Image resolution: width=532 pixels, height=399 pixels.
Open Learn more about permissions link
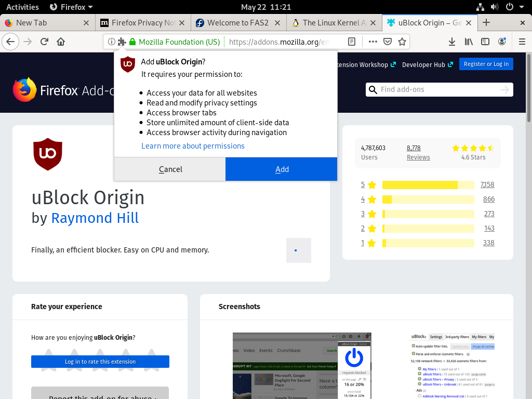(x=193, y=146)
